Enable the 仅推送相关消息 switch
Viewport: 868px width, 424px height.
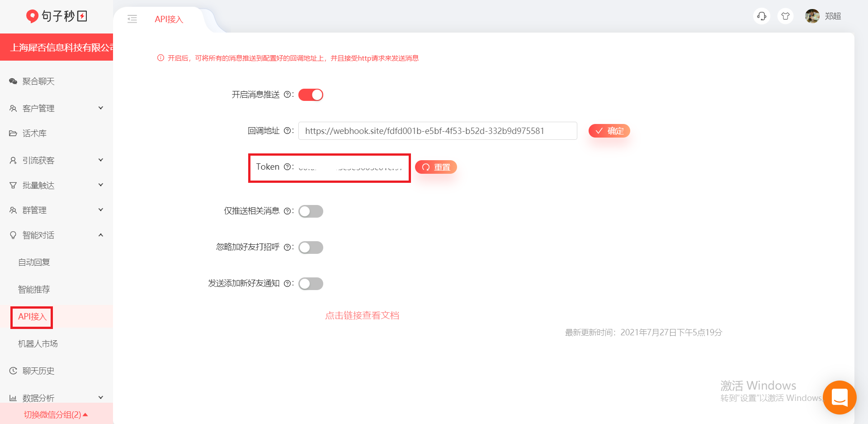click(311, 211)
